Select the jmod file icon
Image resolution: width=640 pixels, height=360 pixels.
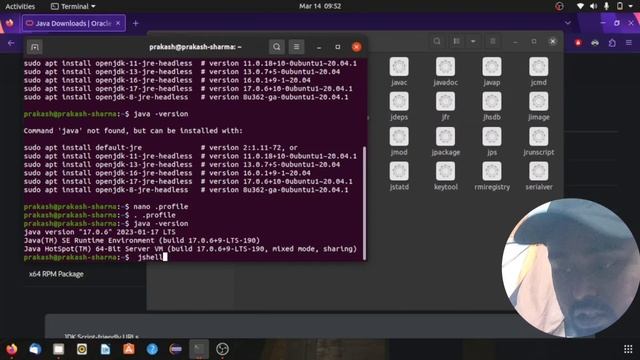tap(399, 137)
